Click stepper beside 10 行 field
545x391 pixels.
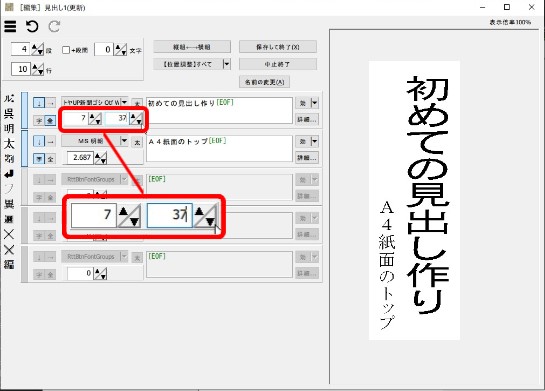tap(38, 69)
